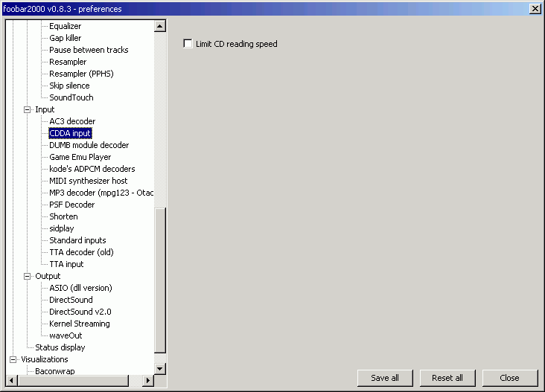Collapse the Visualizations tree node

pos(13,360)
